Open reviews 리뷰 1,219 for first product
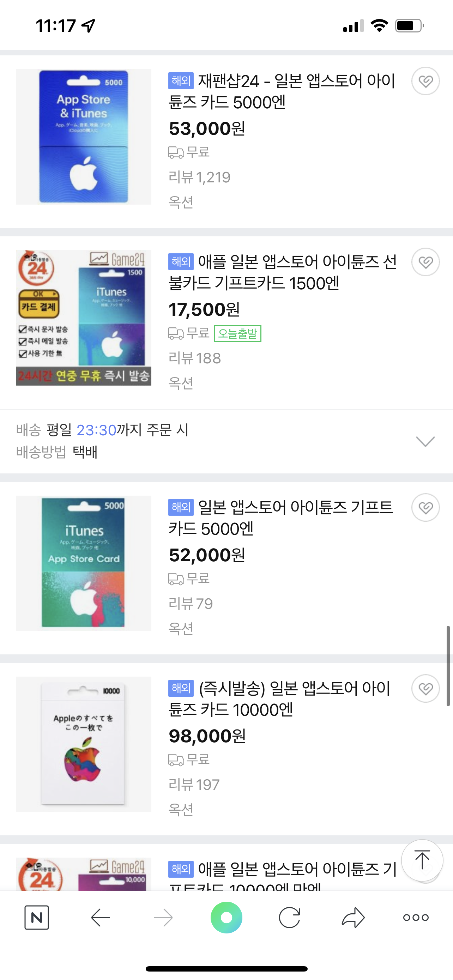453x980 pixels. click(199, 177)
